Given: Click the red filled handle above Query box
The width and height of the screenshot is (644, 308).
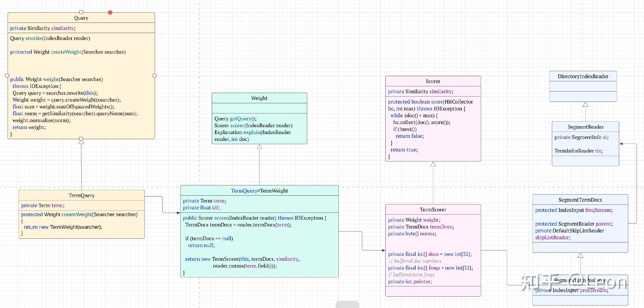Looking at the screenshot, I should 110,12.
